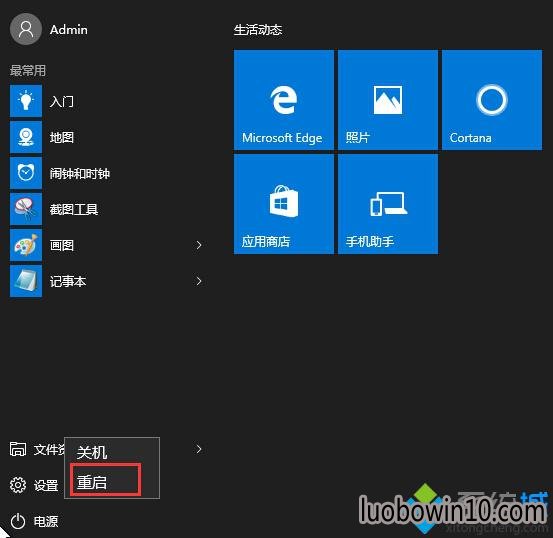Image resolution: width=553 pixels, height=538 pixels.
Task: Open the 画图 paint palette icon
Action: (x=26, y=245)
